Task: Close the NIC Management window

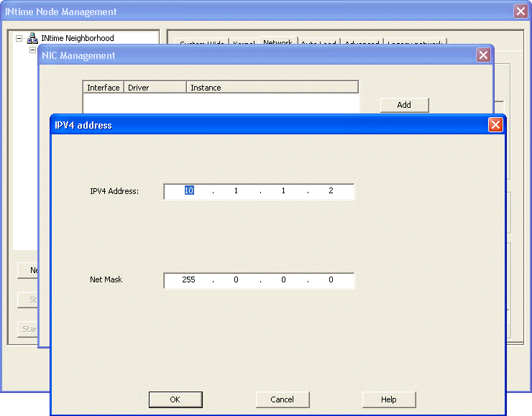Action: 483,55
